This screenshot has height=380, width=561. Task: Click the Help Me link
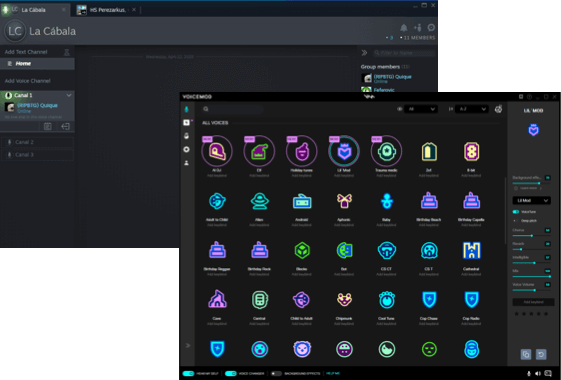click(x=333, y=374)
